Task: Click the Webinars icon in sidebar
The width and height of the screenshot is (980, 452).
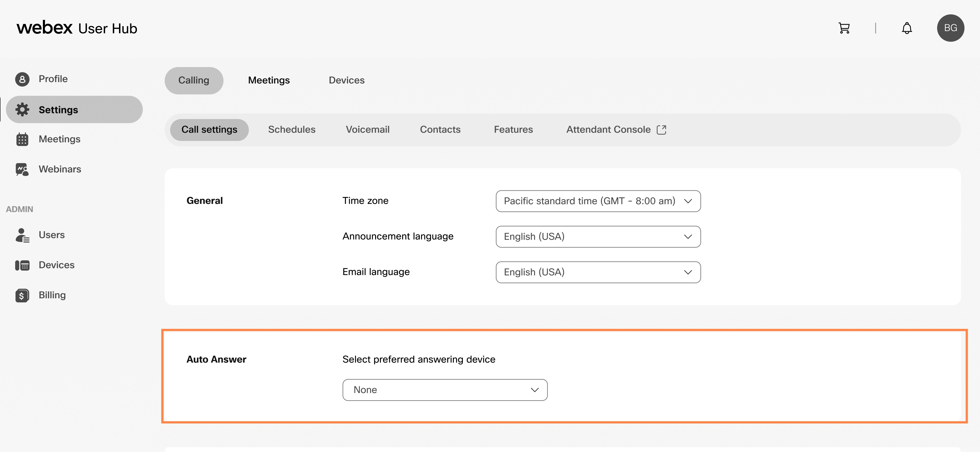Action: coord(22,169)
